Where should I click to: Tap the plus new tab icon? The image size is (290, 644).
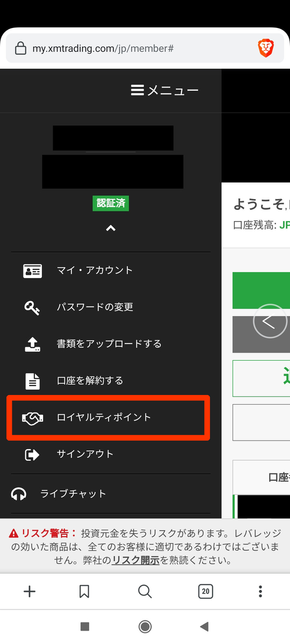(30, 591)
